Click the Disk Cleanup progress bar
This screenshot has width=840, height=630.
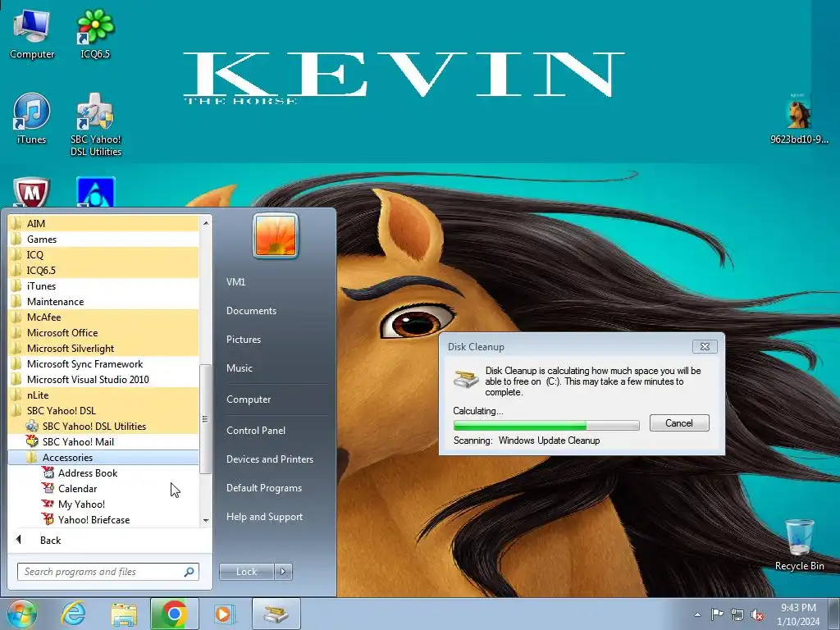(x=546, y=426)
